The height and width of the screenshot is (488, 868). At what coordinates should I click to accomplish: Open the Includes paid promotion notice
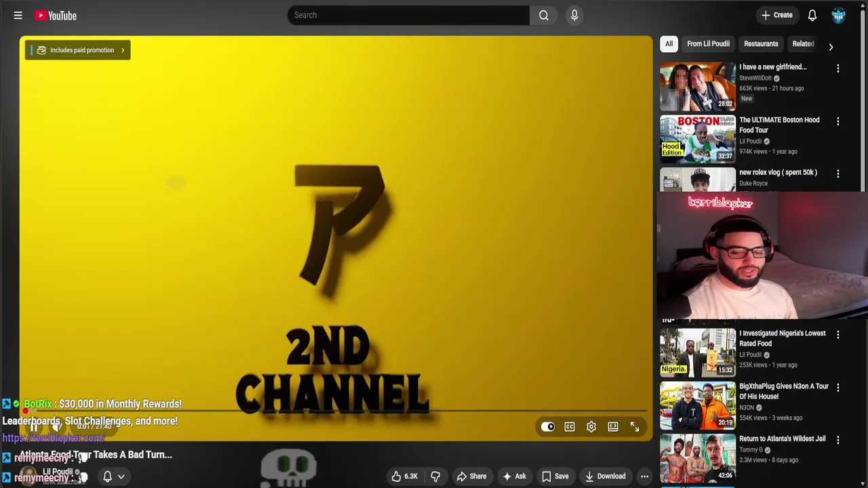(x=78, y=50)
